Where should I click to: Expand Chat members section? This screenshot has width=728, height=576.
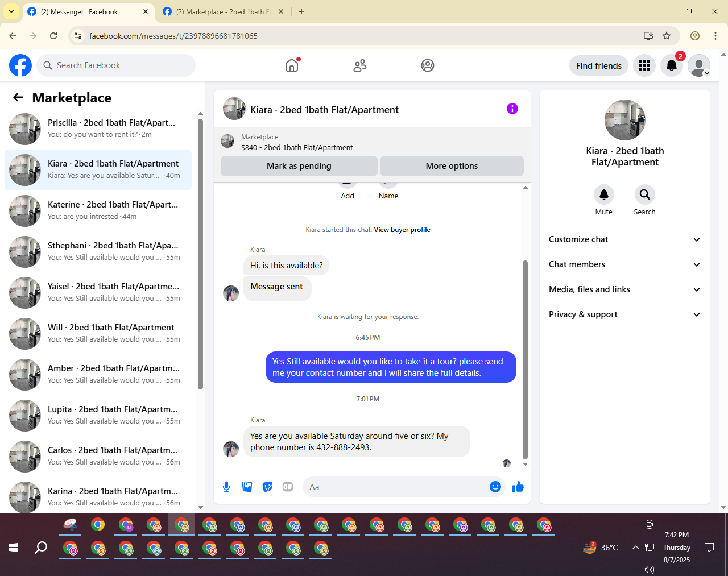coord(625,264)
